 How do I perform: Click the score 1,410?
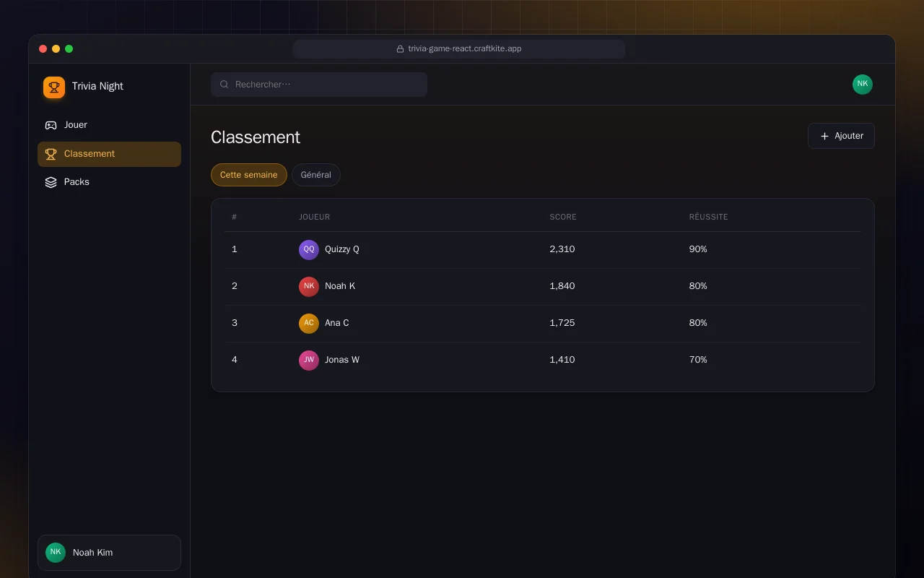tap(562, 360)
